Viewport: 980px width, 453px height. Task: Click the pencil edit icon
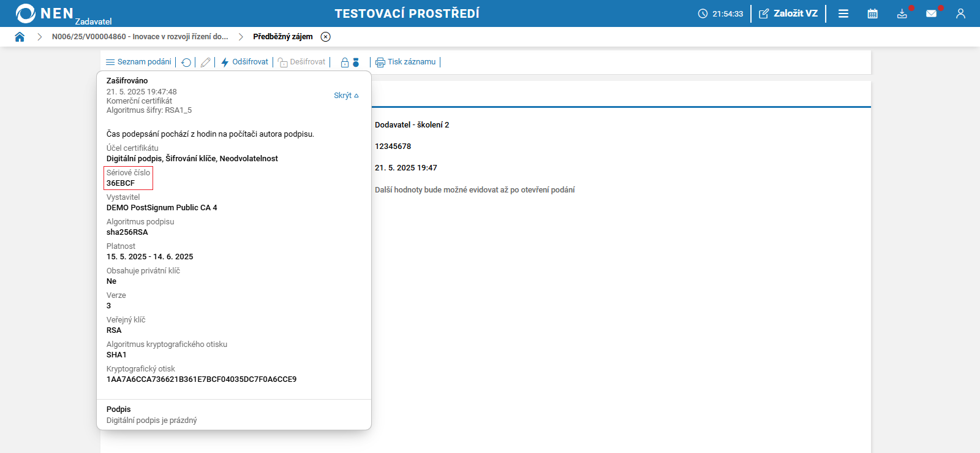coord(206,63)
